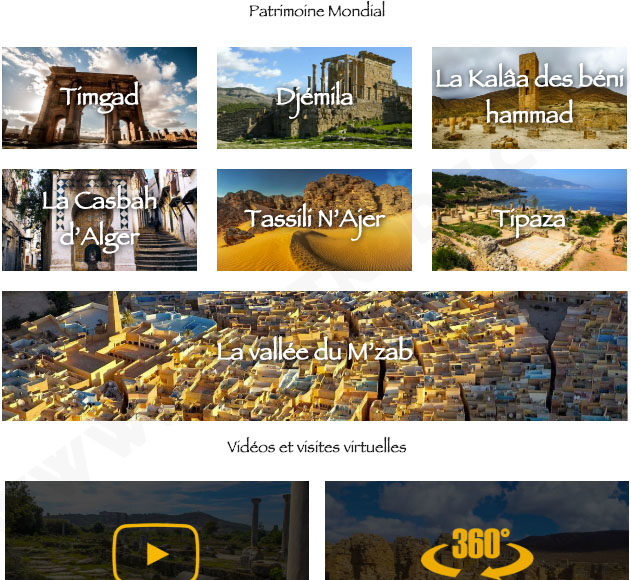View La Casbah d'Alger tile

pos(99,220)
